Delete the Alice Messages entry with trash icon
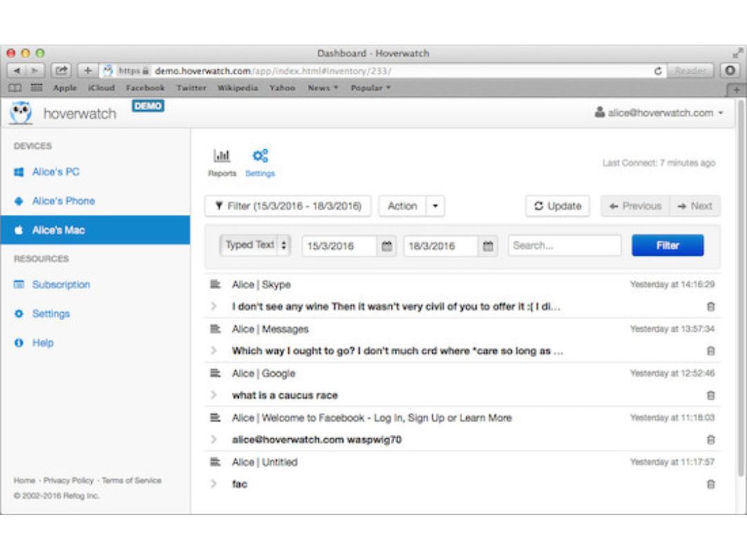The width and height of the screenshot is (747, 560). click(x=711, y=351)
